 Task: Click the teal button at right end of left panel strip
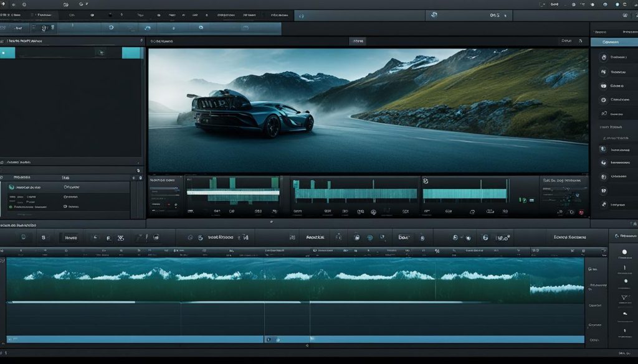pyautogui.click(x=133, y=53)
